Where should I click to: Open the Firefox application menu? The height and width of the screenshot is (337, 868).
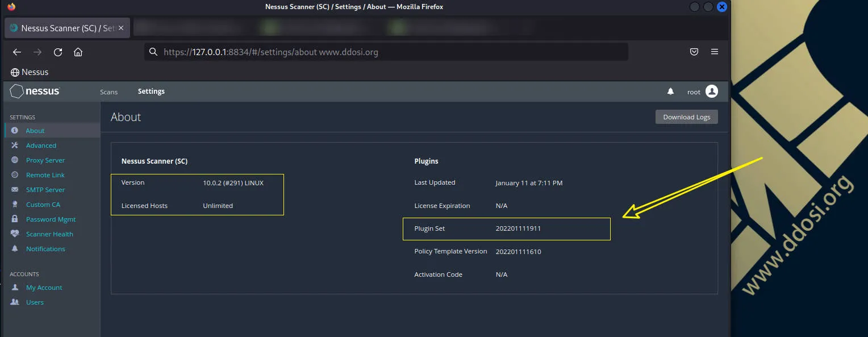[x=715, y=52]
